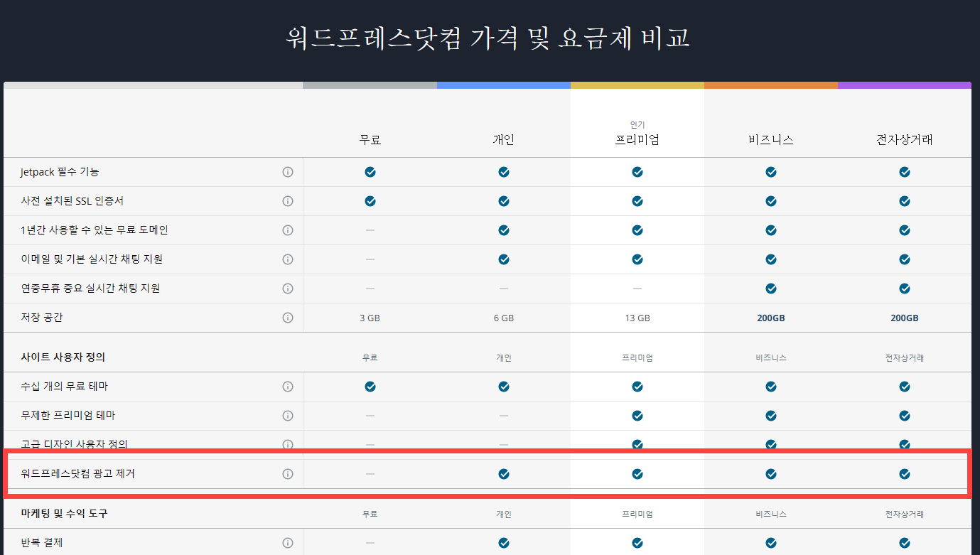980x555 pixels.
Task: Click the page title 워드프레스닷컴 가격 및 요금제 비교
Action: (x=488, y=38)
